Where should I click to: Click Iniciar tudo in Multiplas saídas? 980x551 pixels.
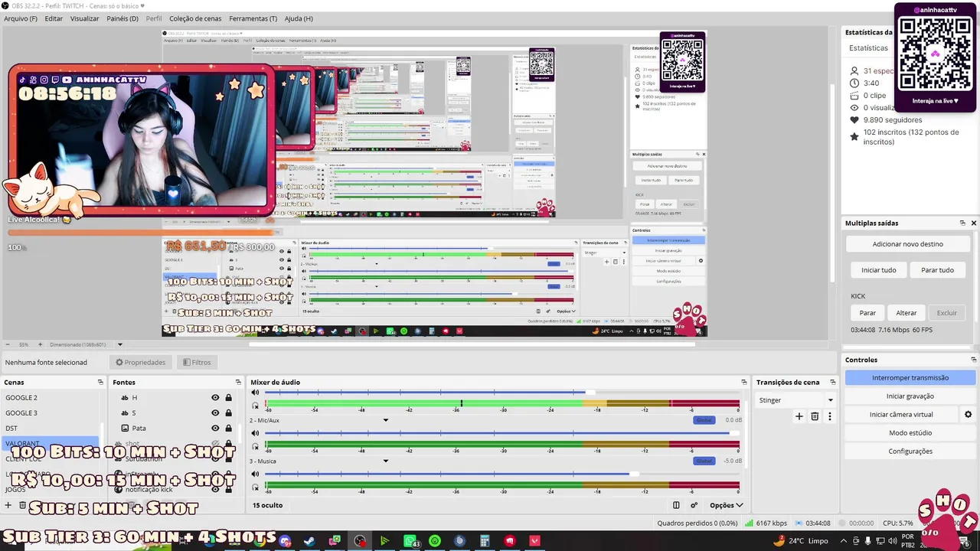tap(878, 270)
